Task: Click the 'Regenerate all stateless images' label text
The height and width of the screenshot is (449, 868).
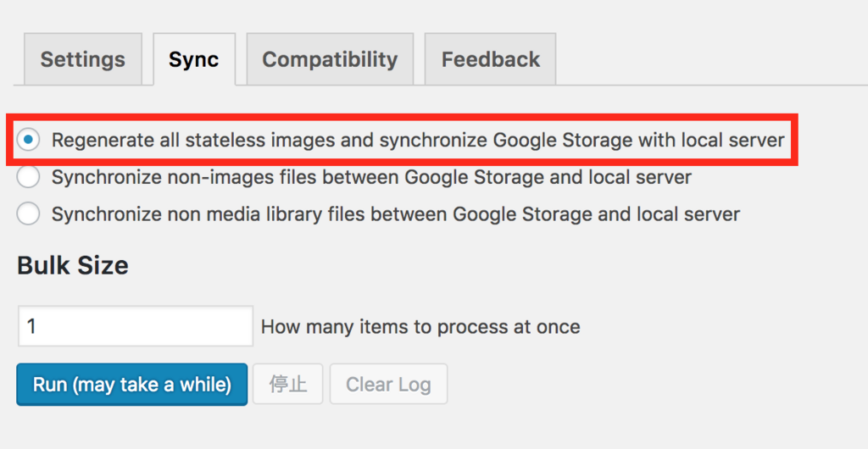Action: click(417, 140)
